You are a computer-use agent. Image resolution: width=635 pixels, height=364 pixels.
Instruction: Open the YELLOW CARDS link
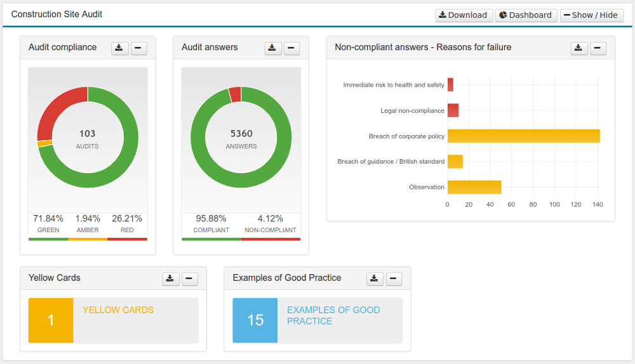pos(118,310)
